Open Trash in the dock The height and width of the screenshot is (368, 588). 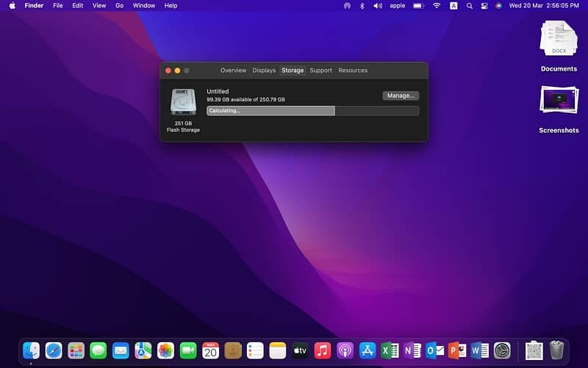tap(556, 350)
